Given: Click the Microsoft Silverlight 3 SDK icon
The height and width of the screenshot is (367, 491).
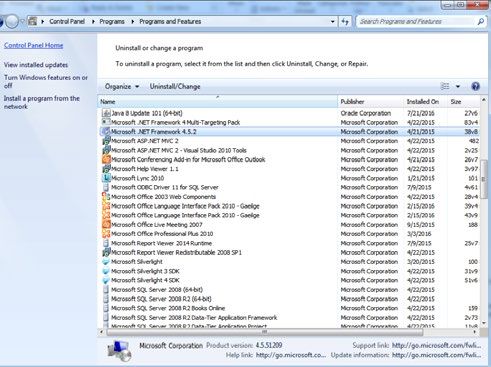Looking at the screenshot, I should tap(106, 271).
